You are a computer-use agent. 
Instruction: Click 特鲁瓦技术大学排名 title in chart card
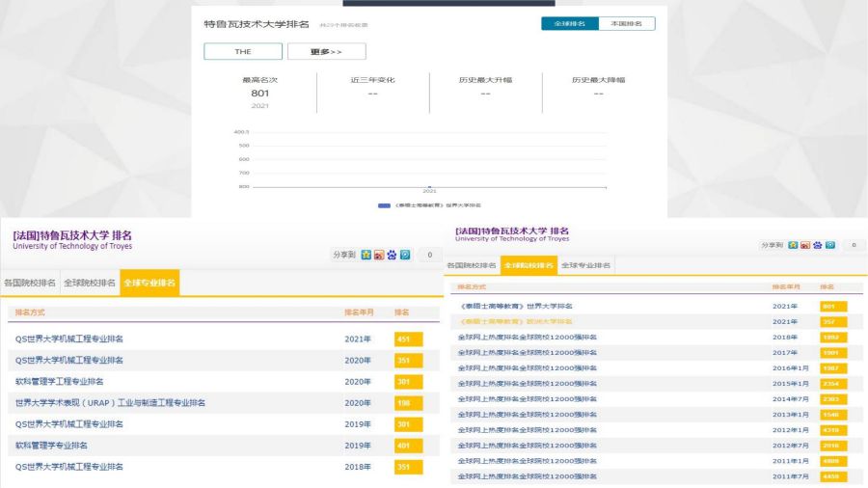tap(257, 24)
